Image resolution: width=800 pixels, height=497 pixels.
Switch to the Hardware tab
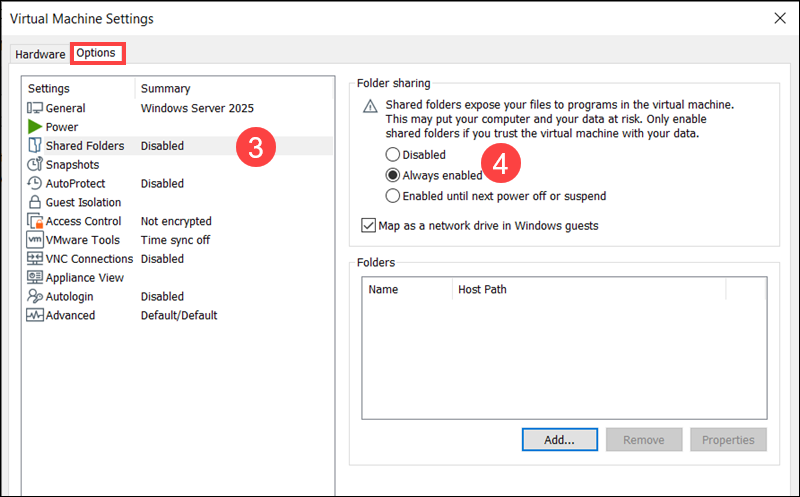(40, 54)
